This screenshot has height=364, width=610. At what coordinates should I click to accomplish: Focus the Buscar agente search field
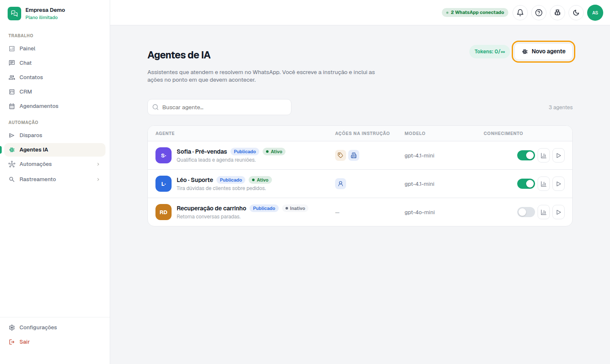(219, 107)
